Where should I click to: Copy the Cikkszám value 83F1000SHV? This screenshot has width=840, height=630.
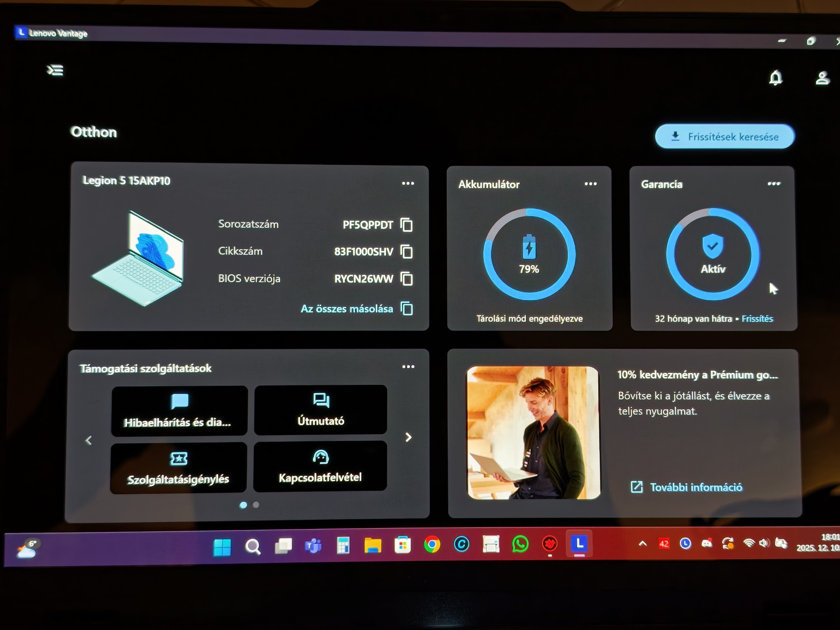[406, 251]
